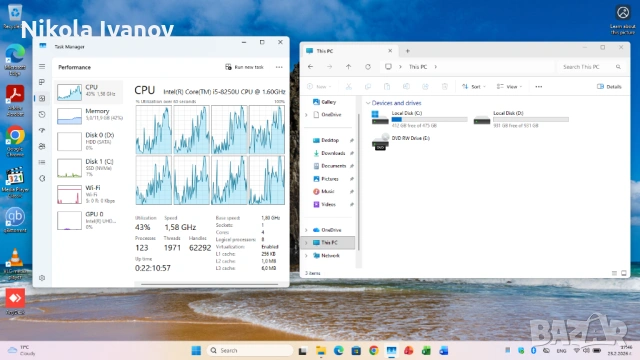Select Performance page icon in Task Manager sidebar
This screenshot has width=640, height=360.
tap(42, 98)
